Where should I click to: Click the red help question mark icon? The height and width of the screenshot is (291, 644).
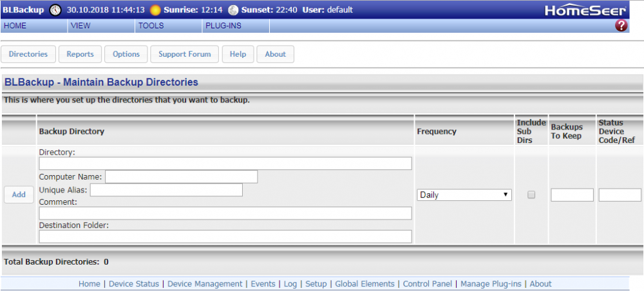coord(621,26)
